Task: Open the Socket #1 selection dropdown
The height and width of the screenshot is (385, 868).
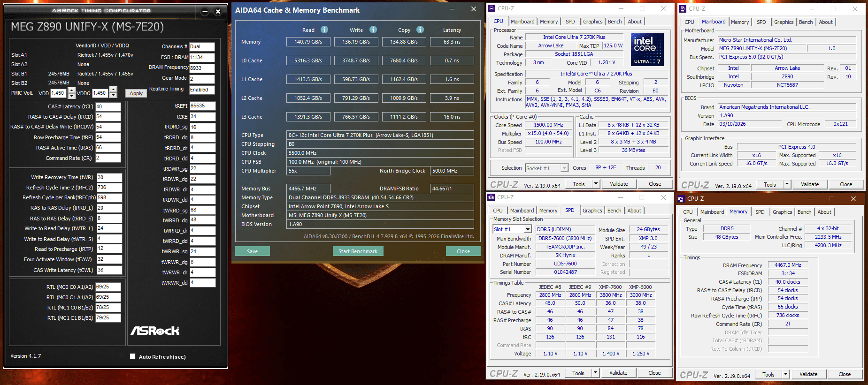Action: point(564,168)
